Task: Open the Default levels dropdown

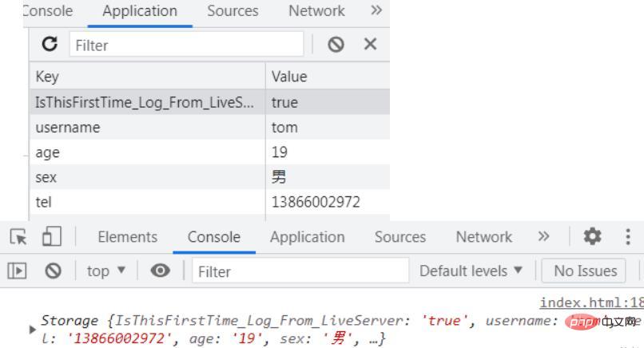Action: pos(471,271)
